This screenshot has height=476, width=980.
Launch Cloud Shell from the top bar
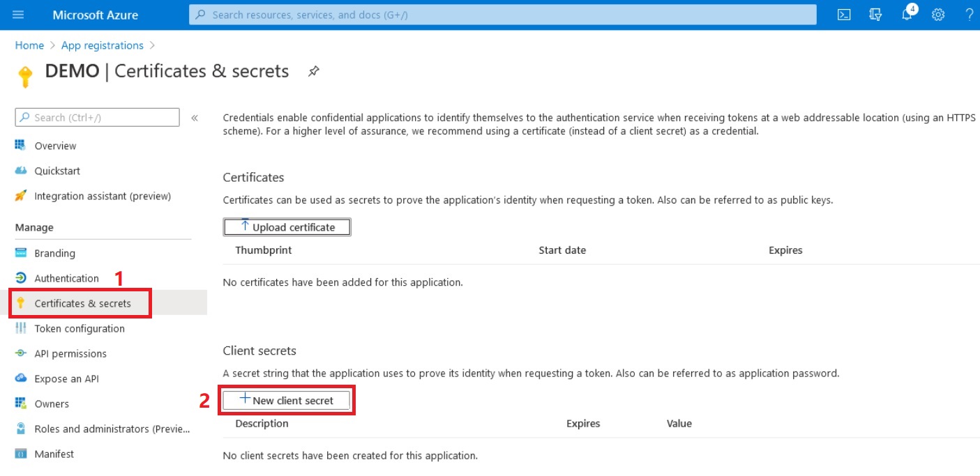(844, 15)
